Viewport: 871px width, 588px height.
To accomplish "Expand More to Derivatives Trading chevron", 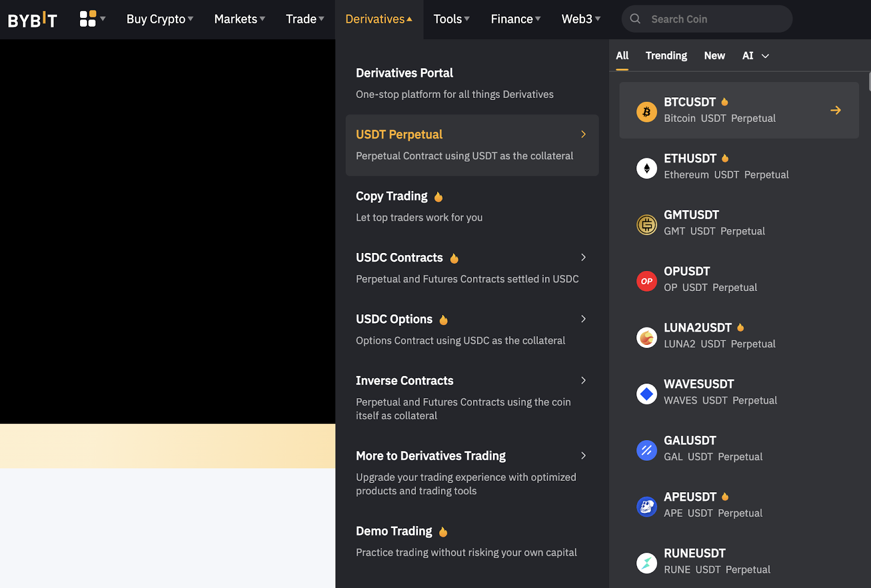I will point(584,455).
